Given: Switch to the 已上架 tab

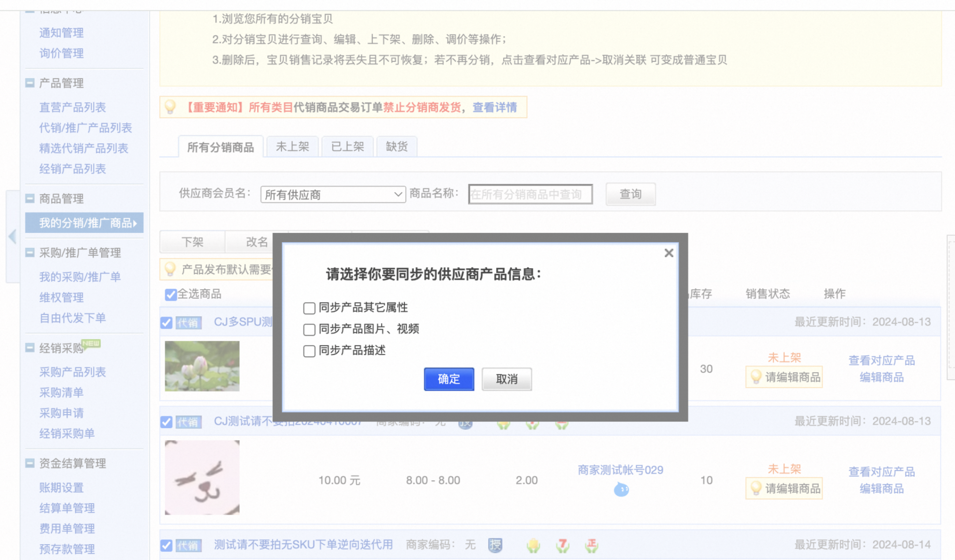Looking at the screenshot, I should [347, 146].
